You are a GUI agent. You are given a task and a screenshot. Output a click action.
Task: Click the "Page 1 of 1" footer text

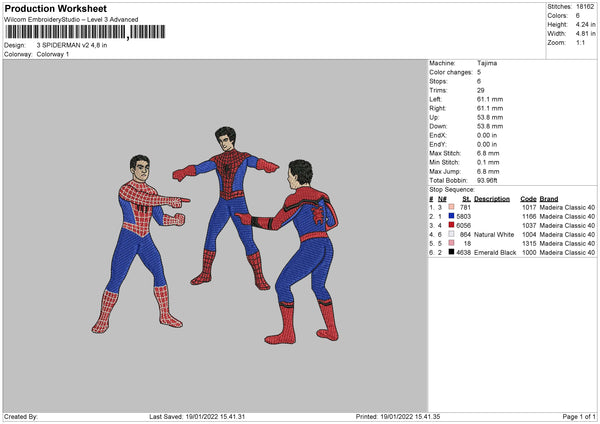(x=579, y=417)
